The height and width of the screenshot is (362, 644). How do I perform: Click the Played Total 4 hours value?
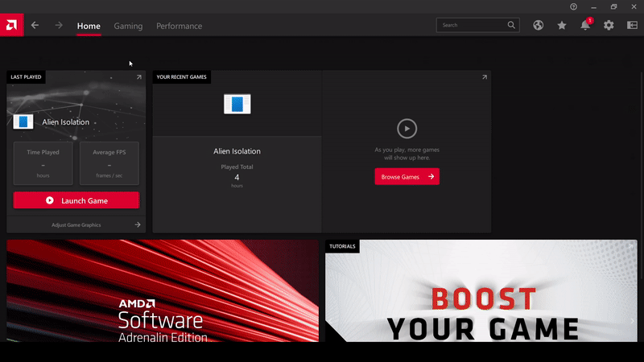tap(237, 177)
